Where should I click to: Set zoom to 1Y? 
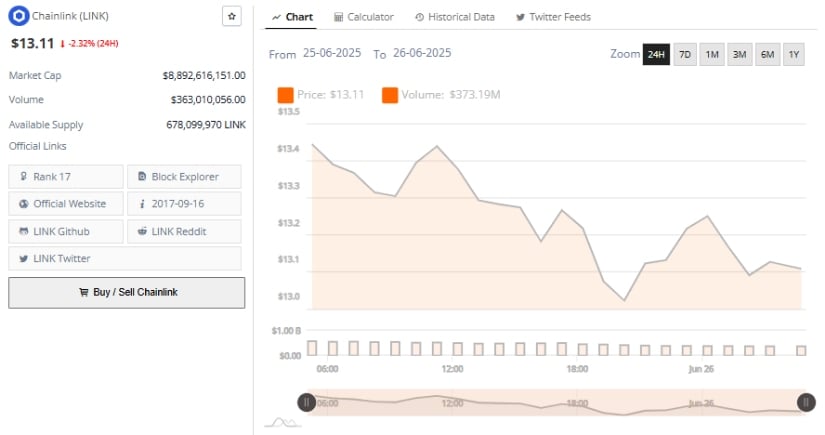click(794, 54)
